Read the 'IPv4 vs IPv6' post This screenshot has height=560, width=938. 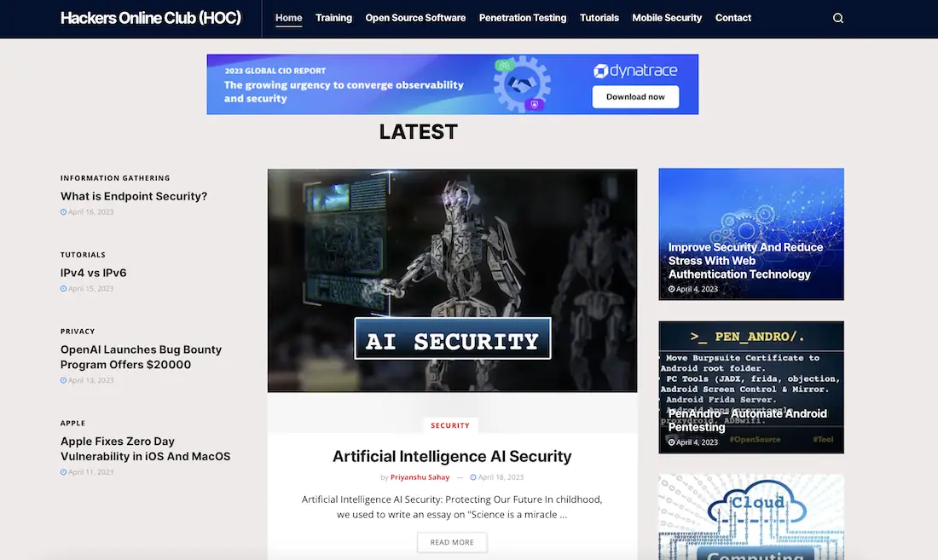point(93,274)
